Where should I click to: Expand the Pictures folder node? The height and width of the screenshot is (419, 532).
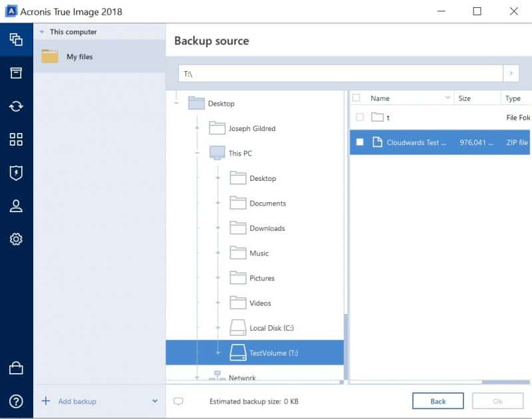[218, 278]
